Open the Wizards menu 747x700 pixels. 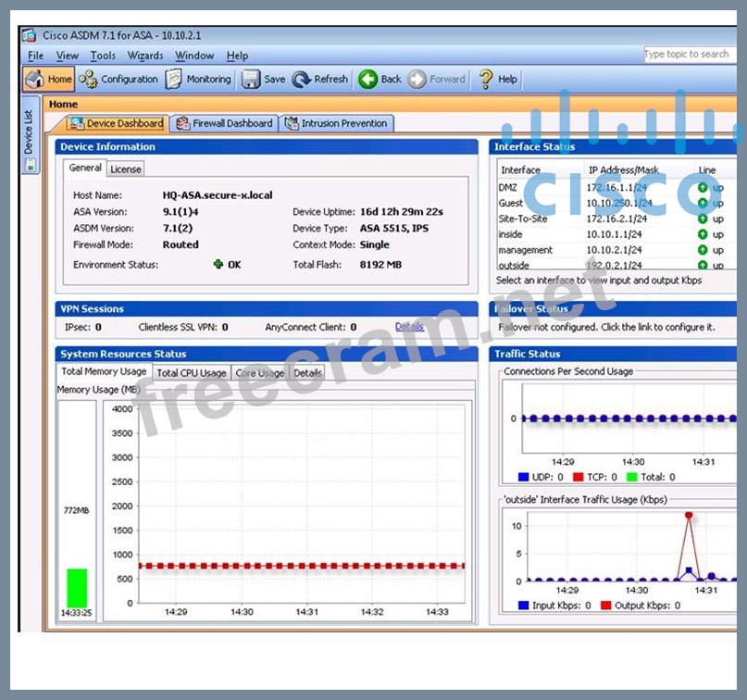(x=145, y=56)
